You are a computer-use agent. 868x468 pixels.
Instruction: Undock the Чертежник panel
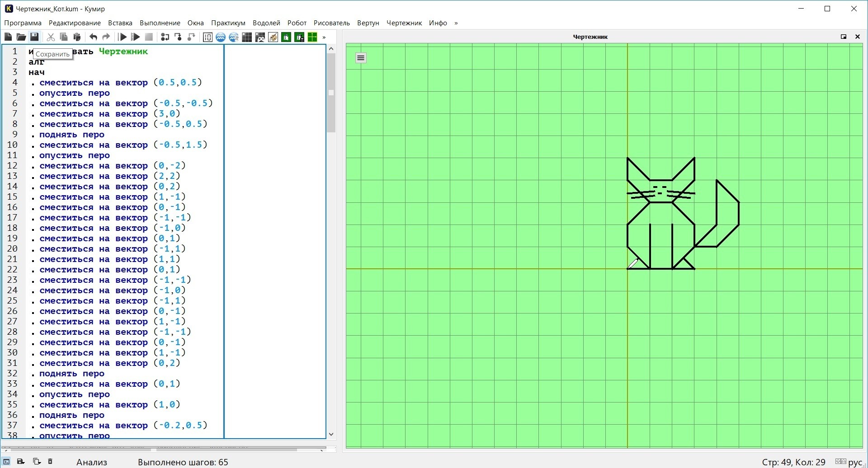click(844, 37)
